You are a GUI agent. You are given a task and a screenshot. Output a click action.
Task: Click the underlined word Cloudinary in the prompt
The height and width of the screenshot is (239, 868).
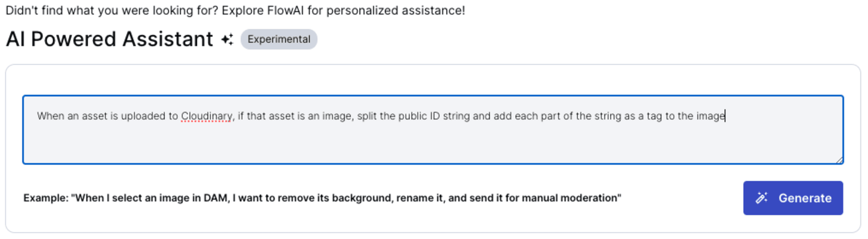click(207, 116)
